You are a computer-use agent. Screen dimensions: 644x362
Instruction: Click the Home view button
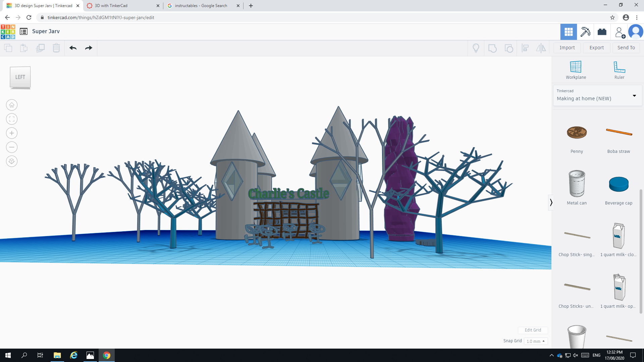pyautogui.click(x=12, y=105)
